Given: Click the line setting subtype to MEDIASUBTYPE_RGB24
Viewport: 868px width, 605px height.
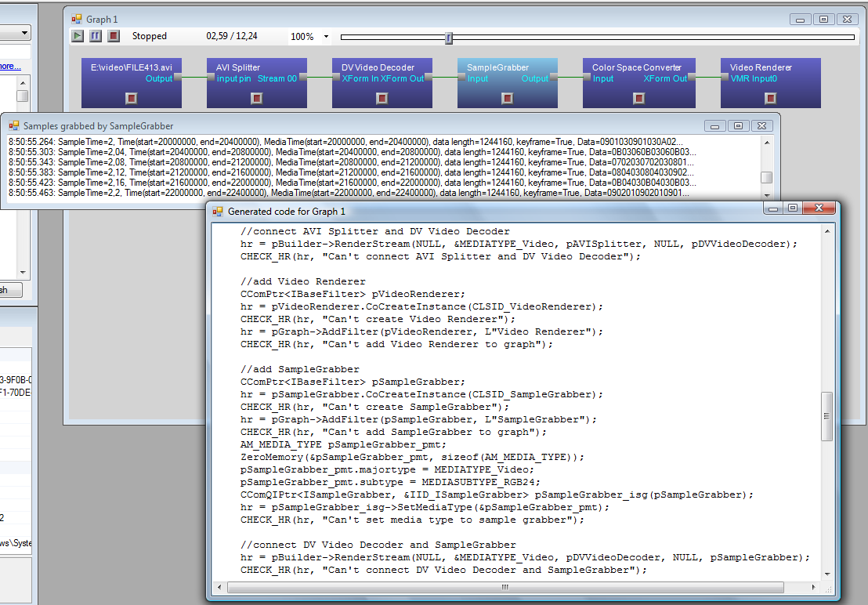Looking at the screenshot, I should point(390,482).
